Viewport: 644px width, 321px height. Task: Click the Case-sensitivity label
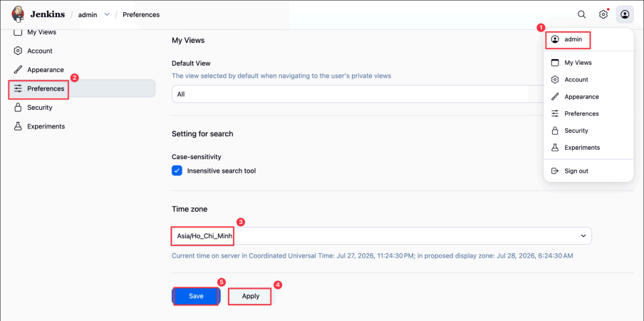point(197,157)
